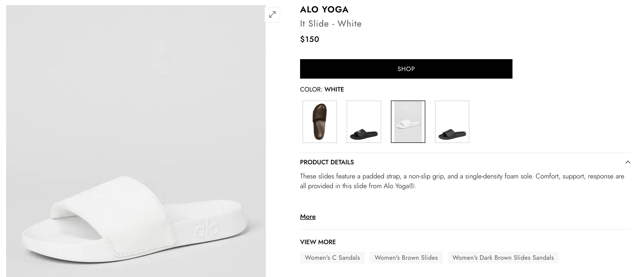This screenshot has height=277, width=644.
Task: Click the expand image fullscreen icon
Action: pyautogui.click(x=272, y=15)
